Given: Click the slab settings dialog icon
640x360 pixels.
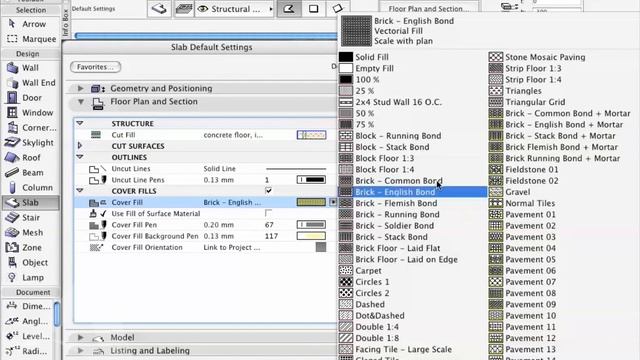Looking at the screenshot, I should click(159, 9).
